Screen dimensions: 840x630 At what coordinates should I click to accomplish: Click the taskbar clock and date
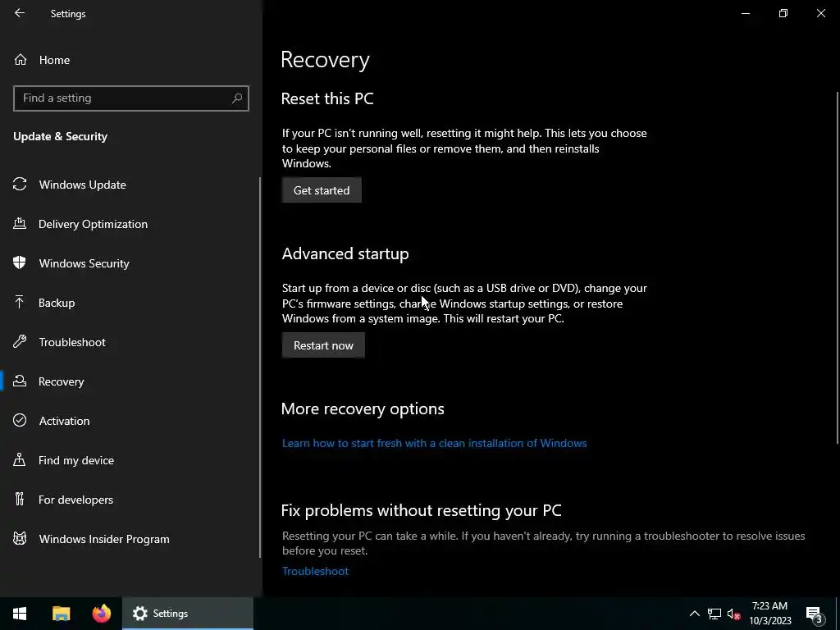coord(769,614)
